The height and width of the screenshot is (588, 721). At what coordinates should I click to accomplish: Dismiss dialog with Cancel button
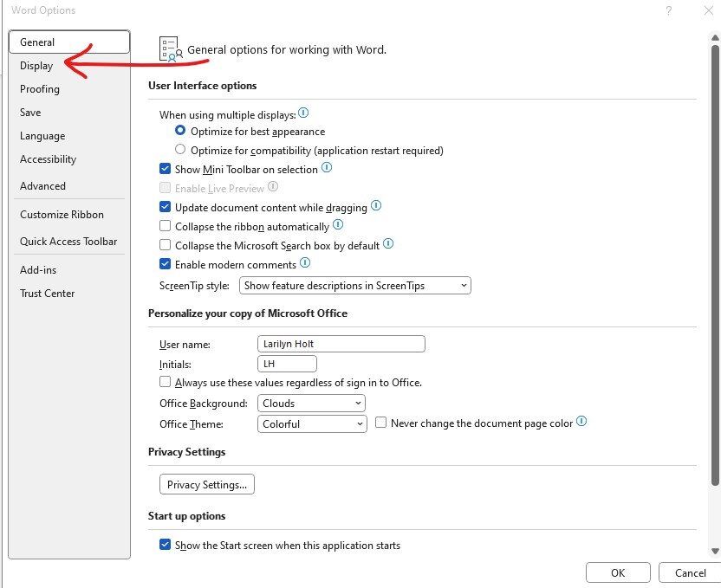coord(690,572)
